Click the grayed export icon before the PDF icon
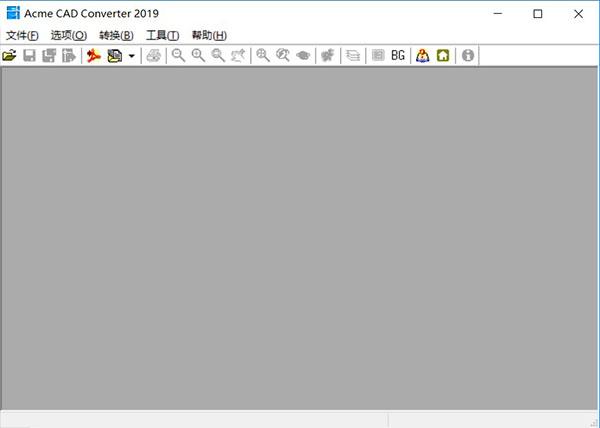The height and width of the screenshot is (428, 600). 69,55
